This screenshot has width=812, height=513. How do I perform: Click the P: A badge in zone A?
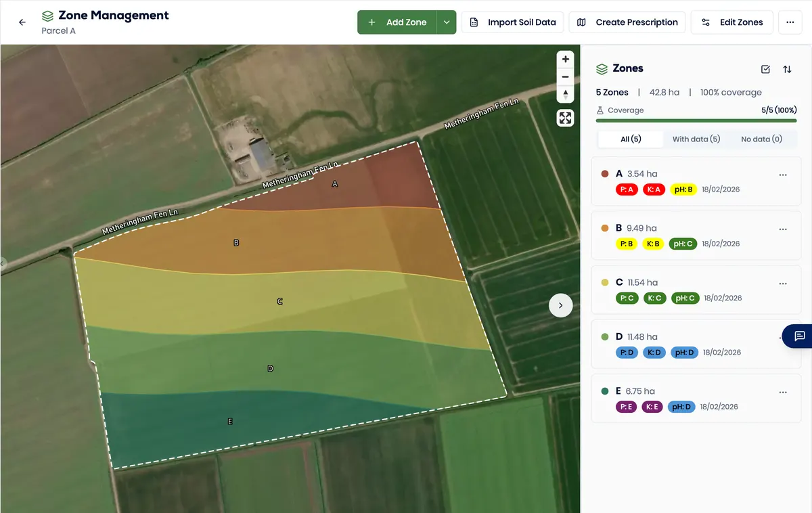[627, 189]
